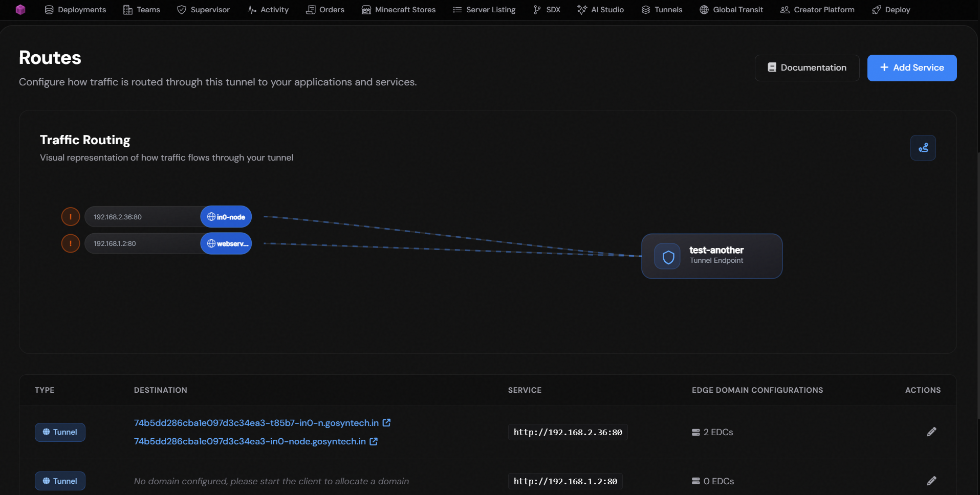Viewport: 980px width, 495px height.
Task: Click the Traffic Routing heading
Action: pyautogui.click(x=85, y=140)
